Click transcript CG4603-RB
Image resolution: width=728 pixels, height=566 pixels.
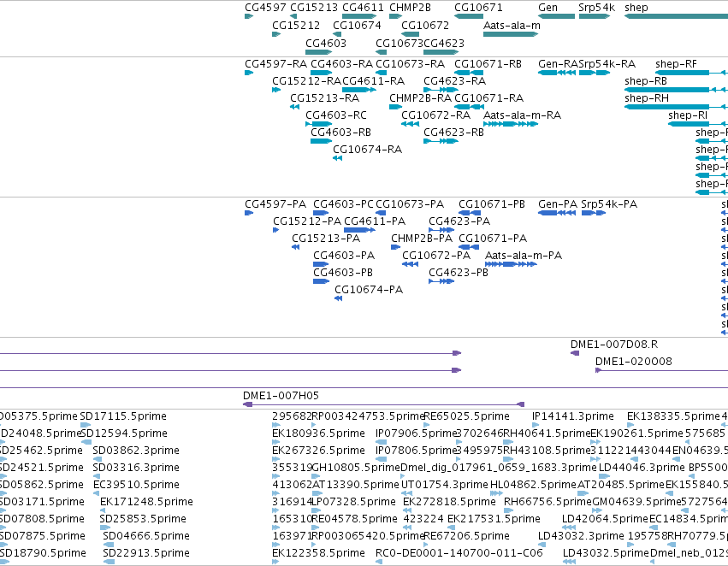[340, 133]
